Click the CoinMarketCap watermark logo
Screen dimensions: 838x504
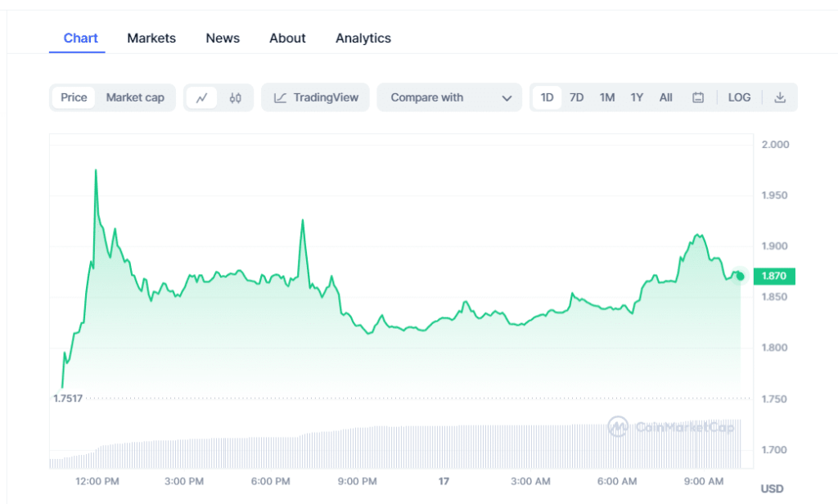click(670, 426)
